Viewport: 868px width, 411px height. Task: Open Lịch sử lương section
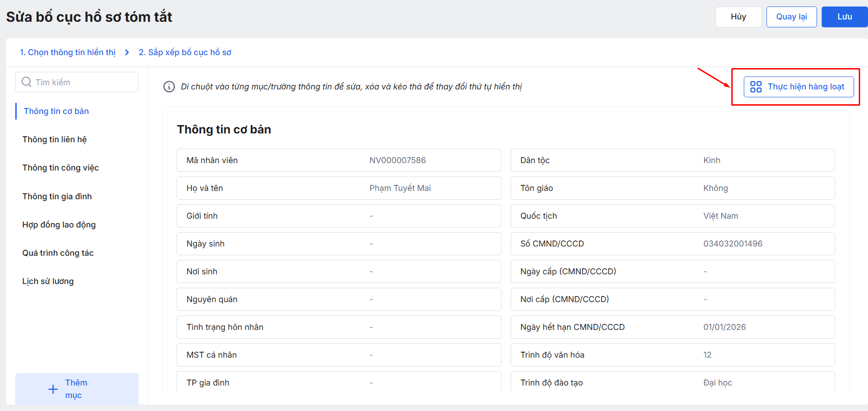click(x=48, y=281)
